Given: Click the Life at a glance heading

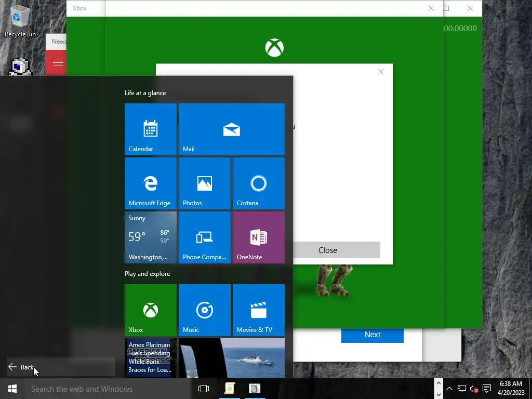Looking at the screenshot, I should [x=145, y=93].
